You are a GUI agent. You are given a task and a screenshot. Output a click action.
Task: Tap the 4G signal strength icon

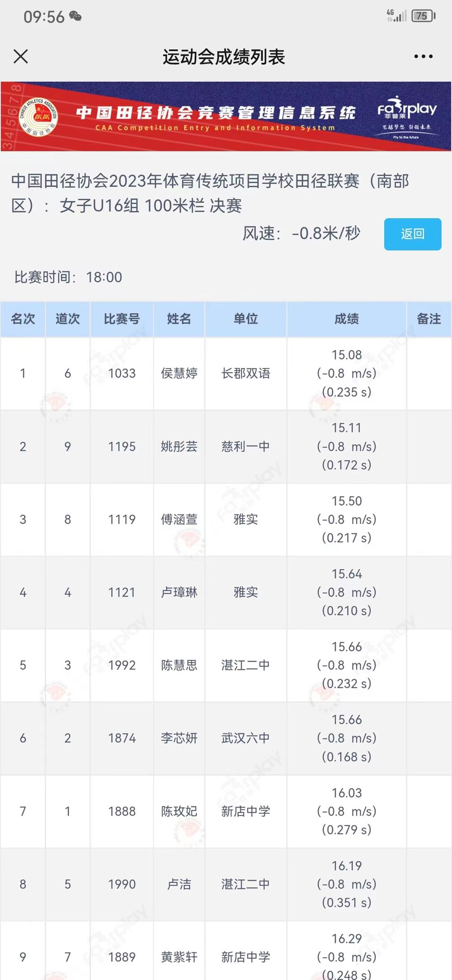point(396,16)
